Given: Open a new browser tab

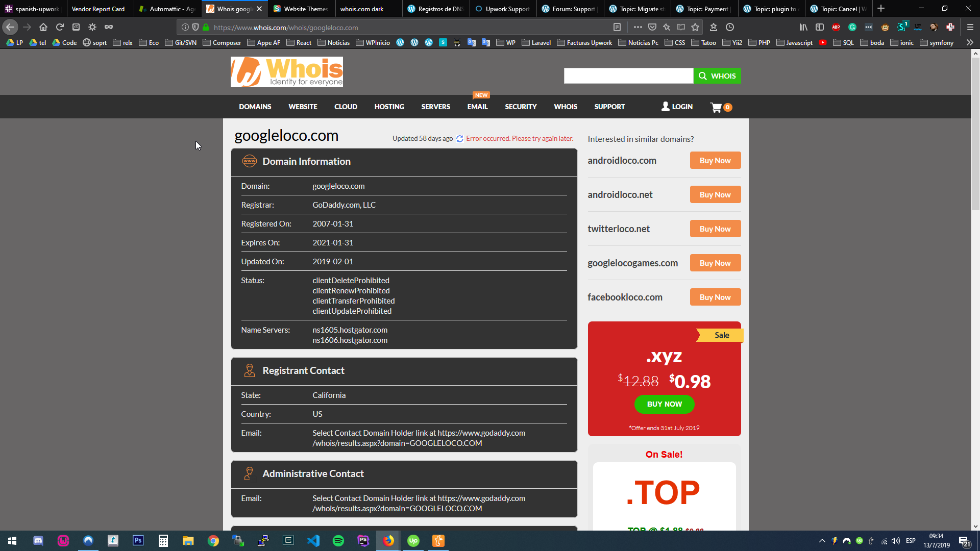Looking at the screenshot, I should [881, 9].
